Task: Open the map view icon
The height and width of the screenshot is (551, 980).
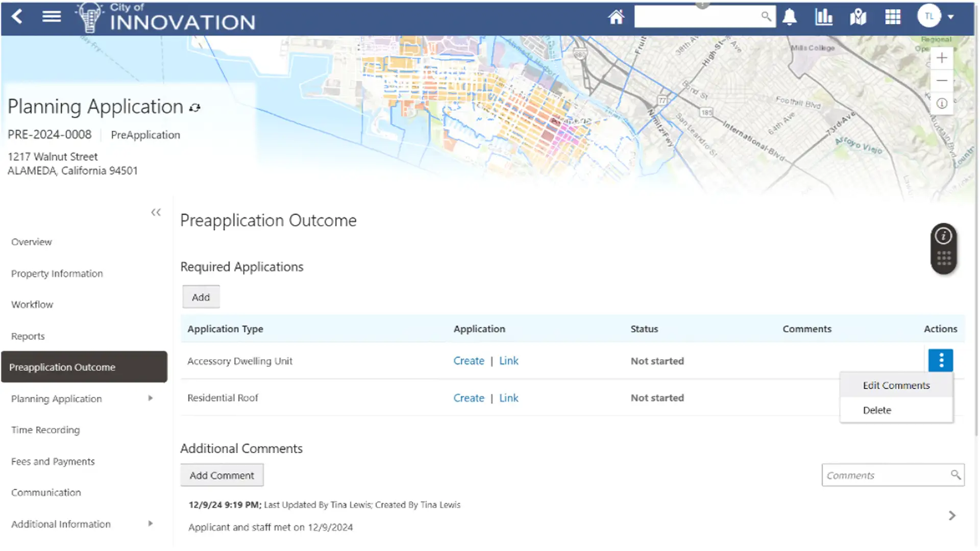Action: point(858,17)
